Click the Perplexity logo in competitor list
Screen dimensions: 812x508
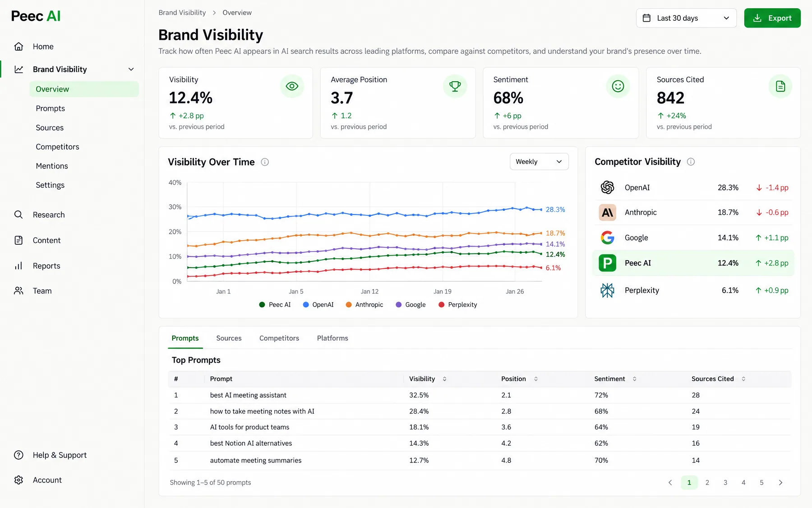coord(608,290)
